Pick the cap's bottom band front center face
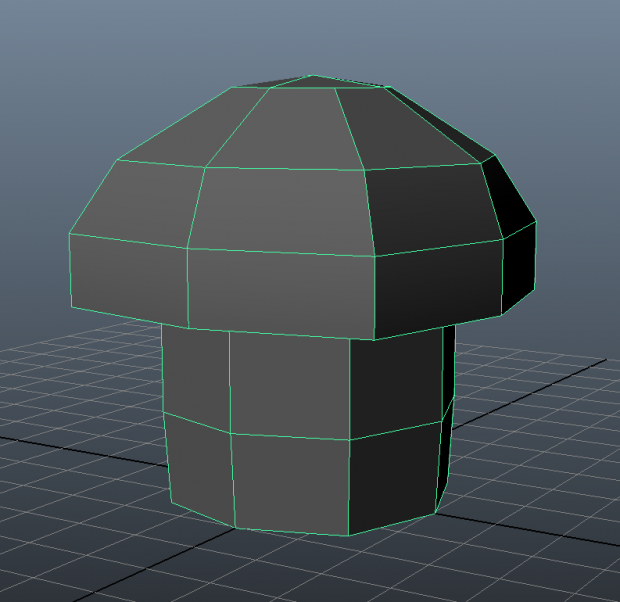The image size is (620, 602). coord(282,290)
